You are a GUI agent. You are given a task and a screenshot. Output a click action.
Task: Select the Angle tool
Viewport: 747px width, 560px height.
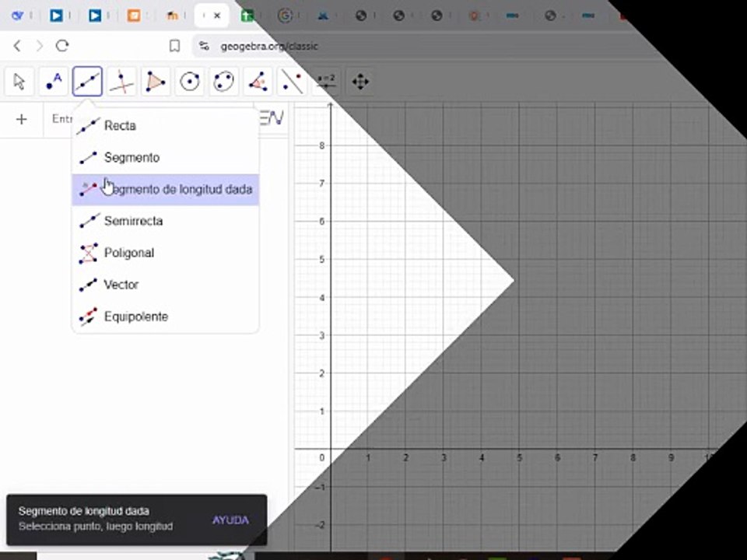point(258,82)
